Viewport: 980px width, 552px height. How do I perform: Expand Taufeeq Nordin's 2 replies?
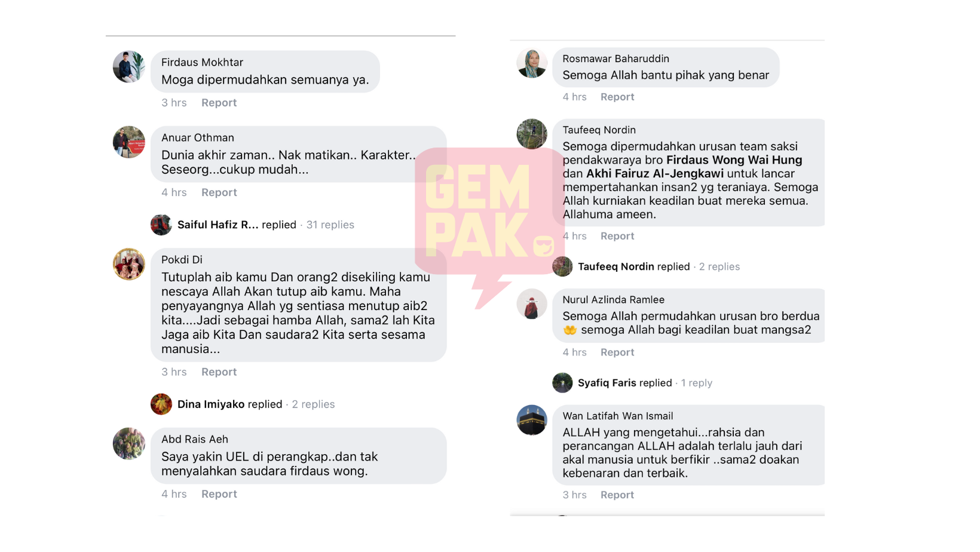tap(719, 266)
